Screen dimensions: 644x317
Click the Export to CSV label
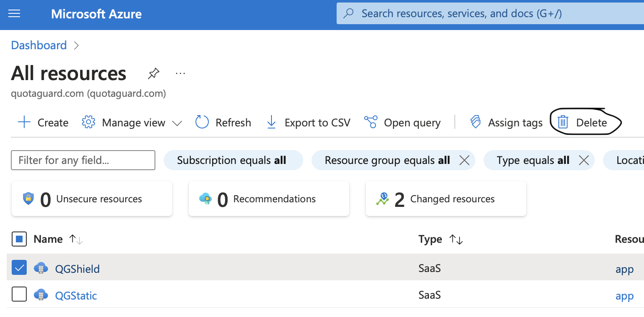tap(317, 123)
